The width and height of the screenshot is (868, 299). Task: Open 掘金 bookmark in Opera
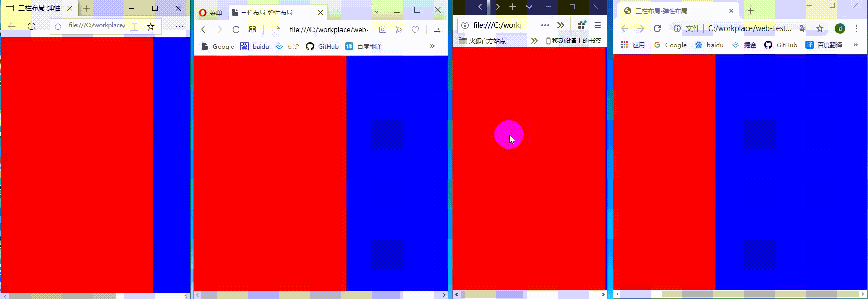point(288,46)
